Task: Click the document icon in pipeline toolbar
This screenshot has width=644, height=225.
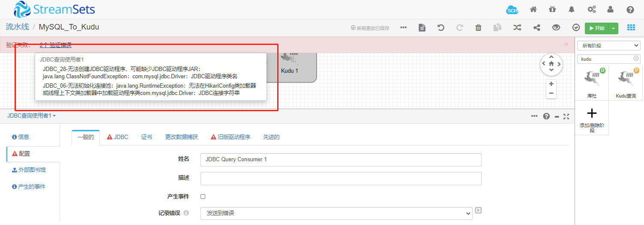Action: click(422, 27)
